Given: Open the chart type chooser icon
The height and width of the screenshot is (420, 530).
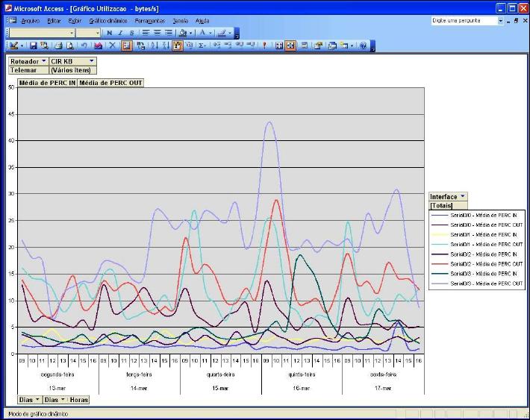Looking at the screenshot, I should click(98, 46).
